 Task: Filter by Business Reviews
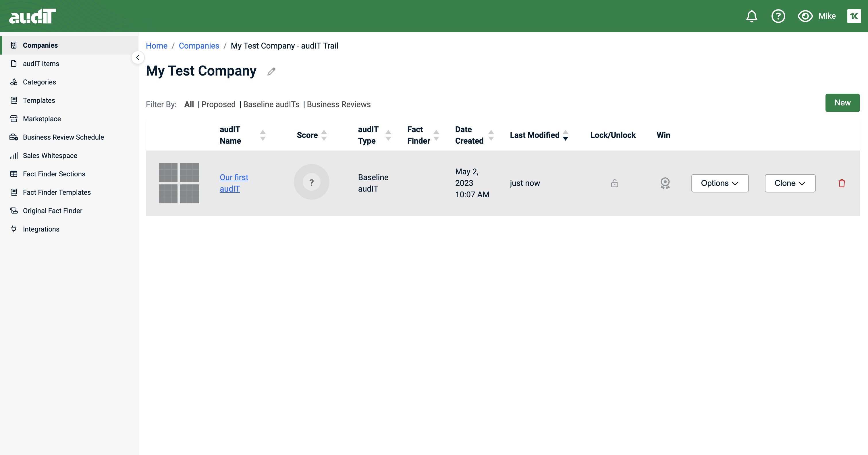(x=339, y=105)
